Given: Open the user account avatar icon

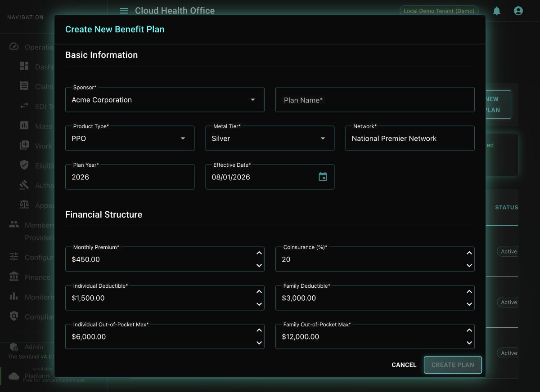Looking at the screenshot, I should click(x=518, y=11).
